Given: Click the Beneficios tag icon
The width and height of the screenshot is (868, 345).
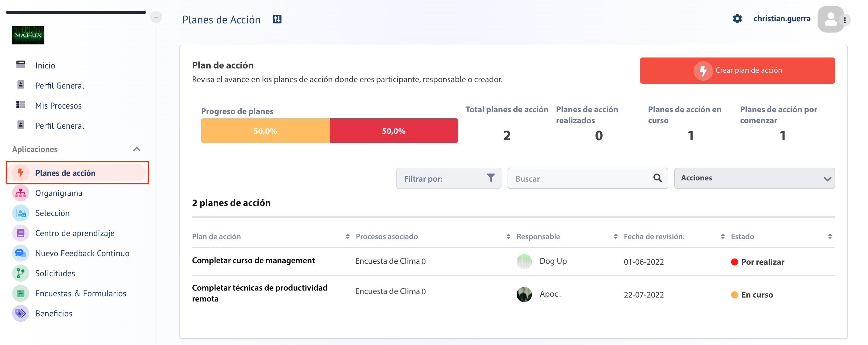Looking at the screenshot, I should (21, 313).
